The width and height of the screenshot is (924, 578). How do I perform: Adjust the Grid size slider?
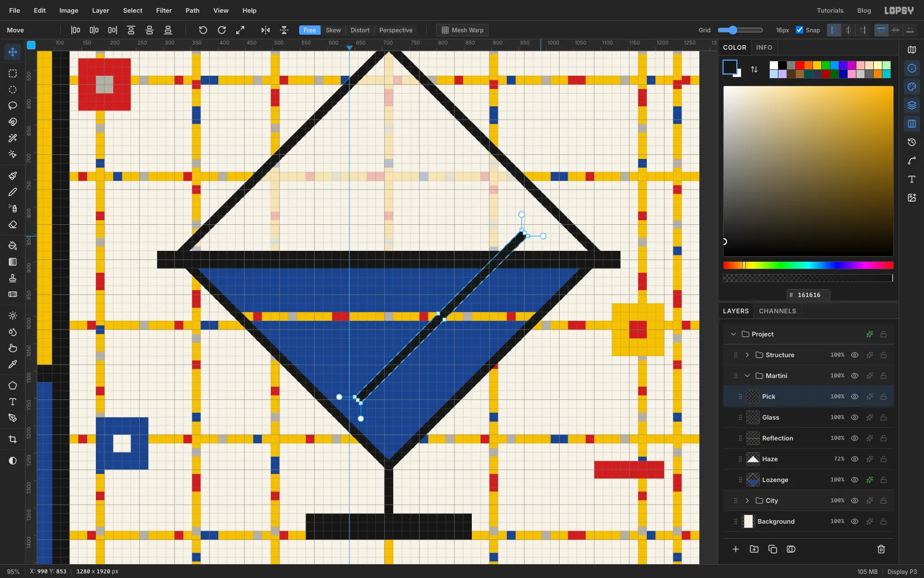[x=740, y=30]
